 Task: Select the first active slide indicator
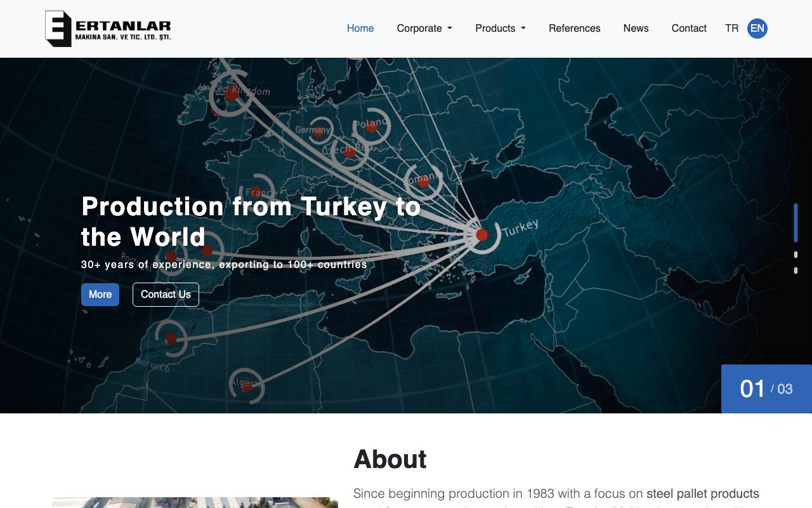[796, 223]
